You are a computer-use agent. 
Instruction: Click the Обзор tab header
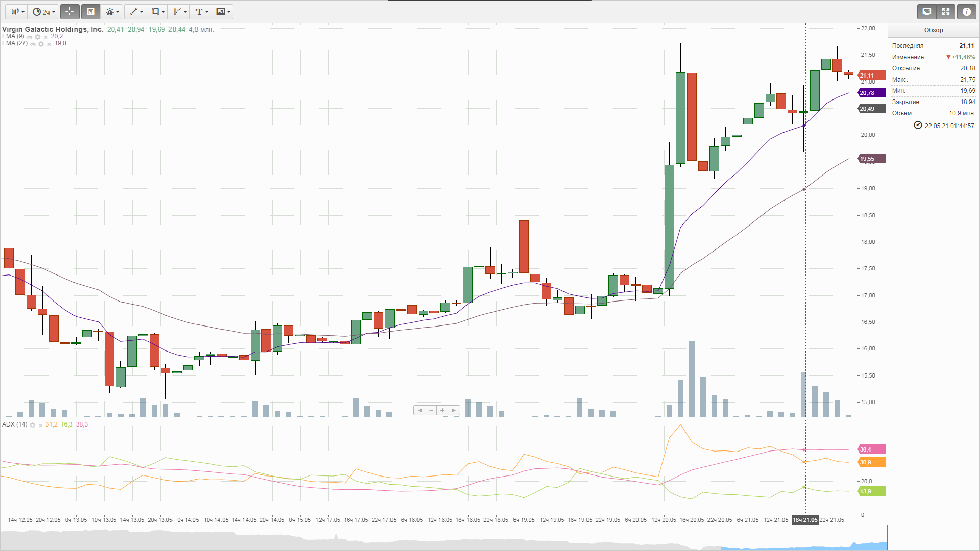click(x=933, y=30)
